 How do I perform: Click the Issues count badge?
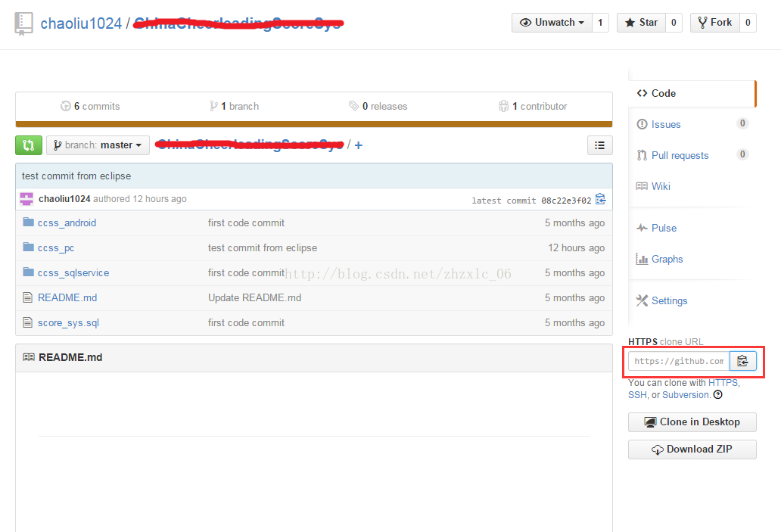[742, 123]
